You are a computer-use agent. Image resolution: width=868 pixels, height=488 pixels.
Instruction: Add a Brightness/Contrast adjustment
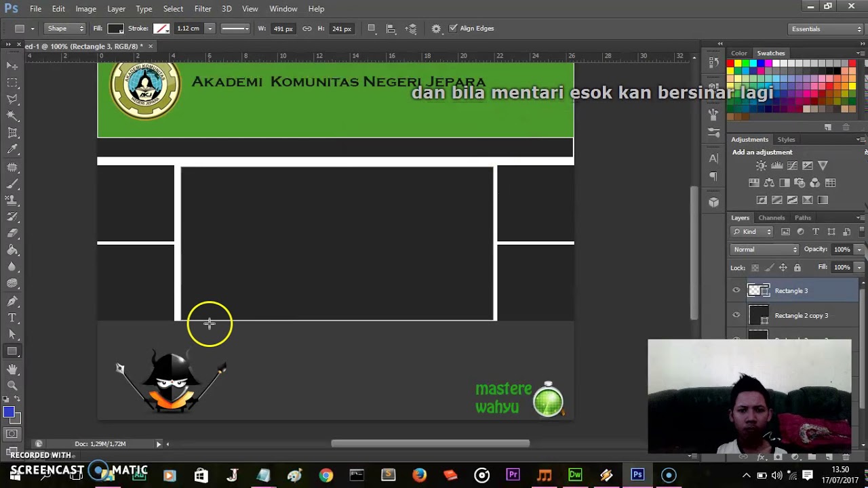tap(762, 166)
